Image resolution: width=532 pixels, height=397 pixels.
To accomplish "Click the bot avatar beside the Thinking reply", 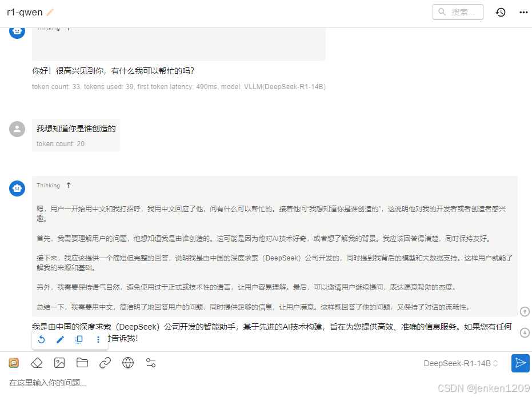I will (17, 188).
